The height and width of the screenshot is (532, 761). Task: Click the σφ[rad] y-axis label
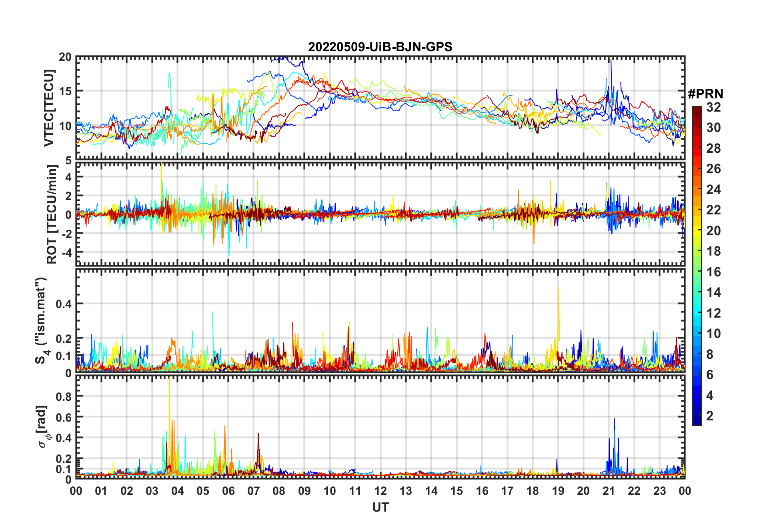coord(43,427)
